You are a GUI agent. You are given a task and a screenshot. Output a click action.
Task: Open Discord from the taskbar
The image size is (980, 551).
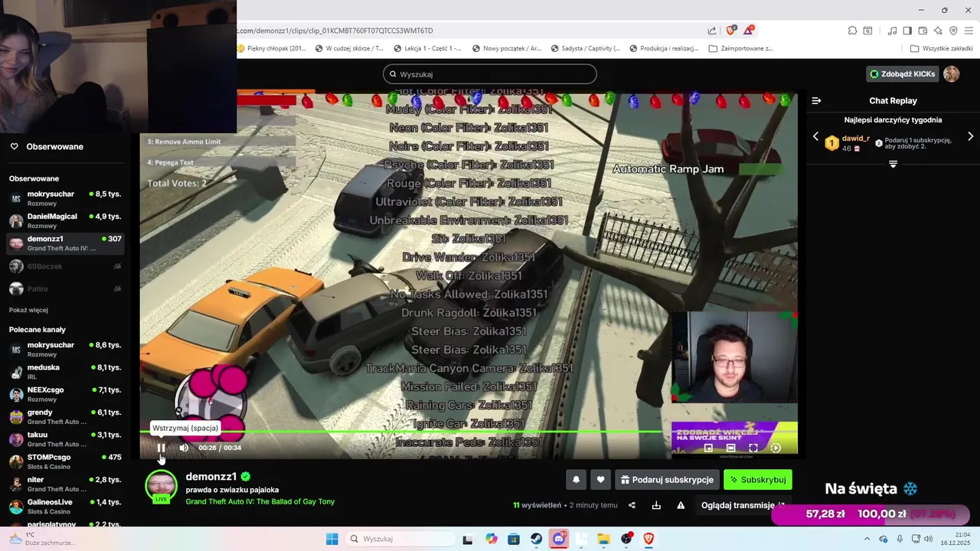[559, 539]
